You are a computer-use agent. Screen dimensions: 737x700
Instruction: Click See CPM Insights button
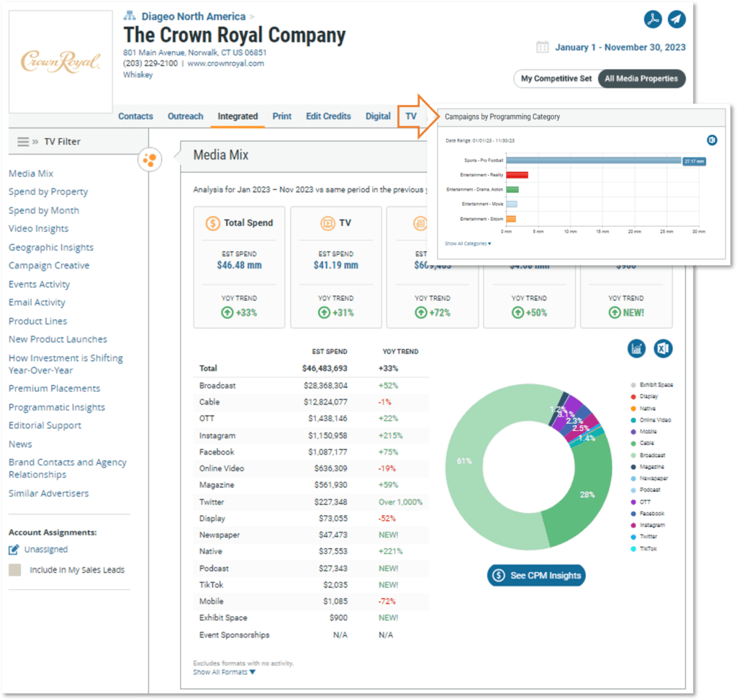(x=536, y=576)
